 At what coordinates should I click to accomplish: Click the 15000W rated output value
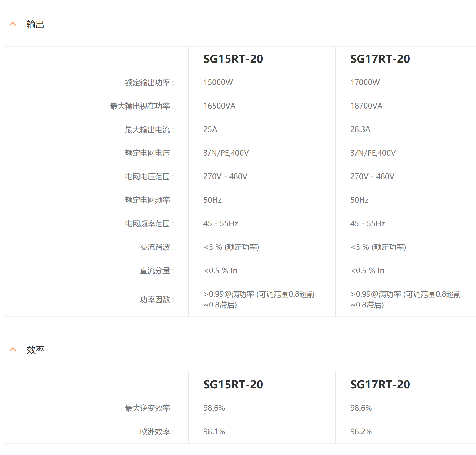218,82
